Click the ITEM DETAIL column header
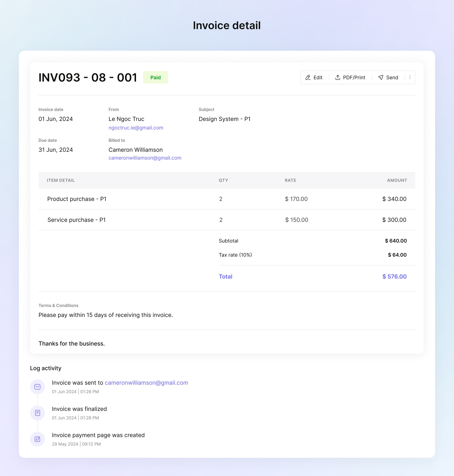454x476 pixels. tap(61, 180)
